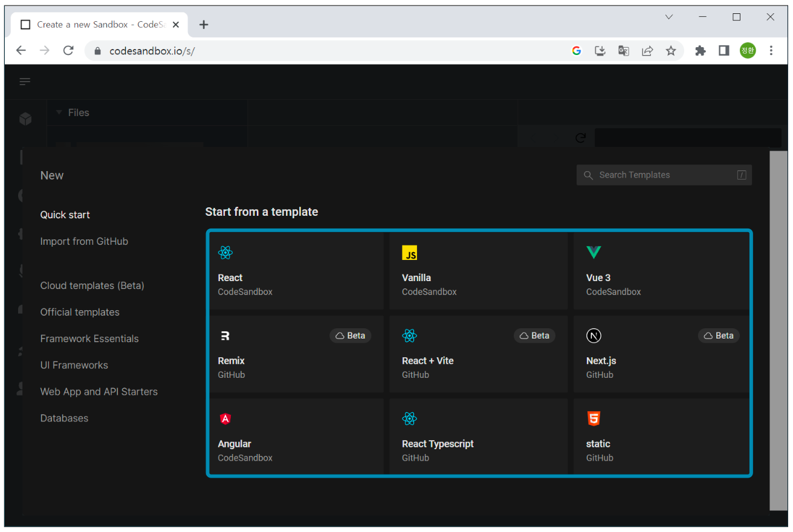
Task: Click the 'New' dialog title
Action: click(52, 175)
